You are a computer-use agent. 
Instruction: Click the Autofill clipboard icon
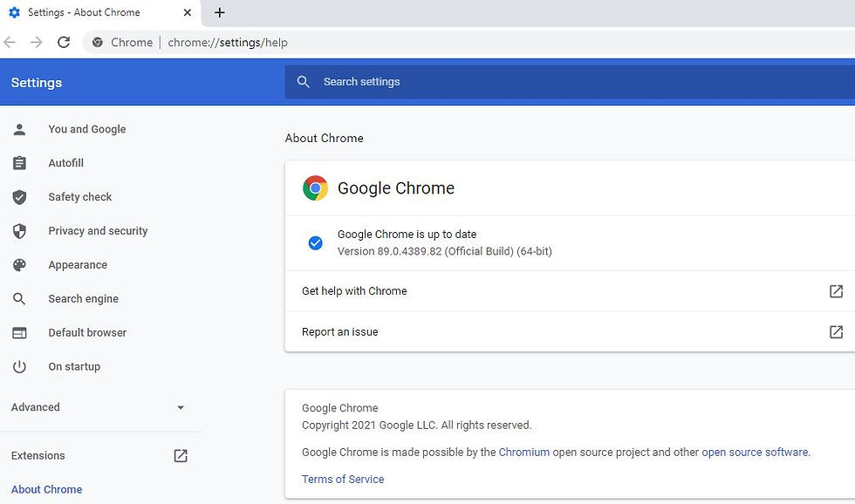[x=19, y=163]
